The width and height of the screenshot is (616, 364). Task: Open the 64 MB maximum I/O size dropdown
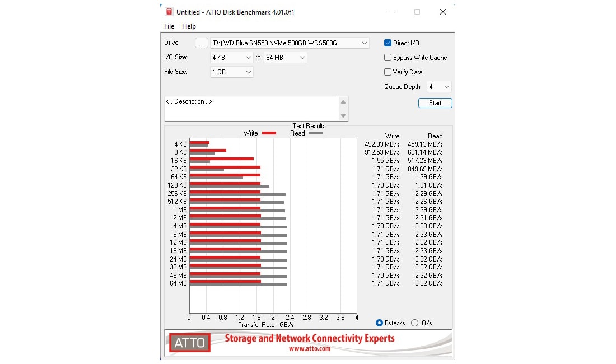[285, 58]
